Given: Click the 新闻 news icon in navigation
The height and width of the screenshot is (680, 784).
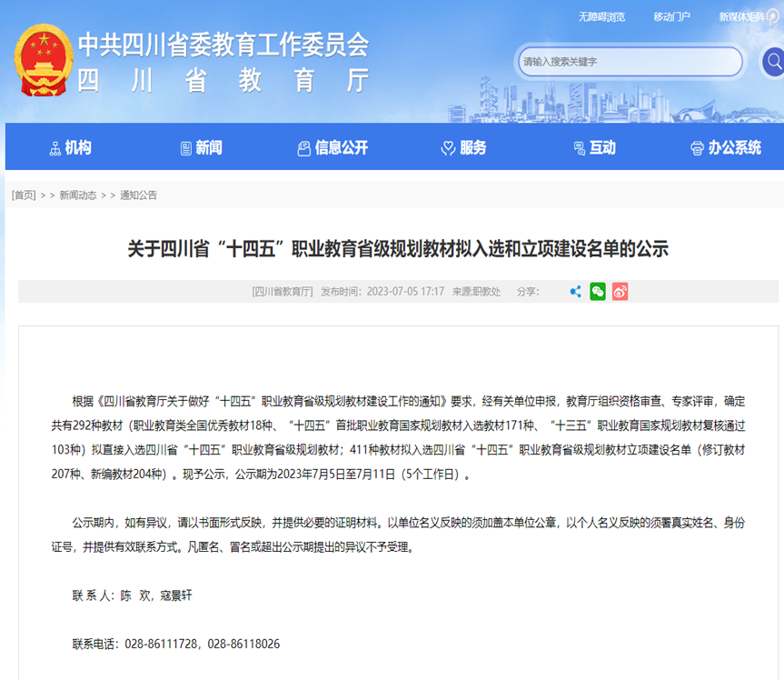Looking at the screenshot, I should (x=186, y=148).
